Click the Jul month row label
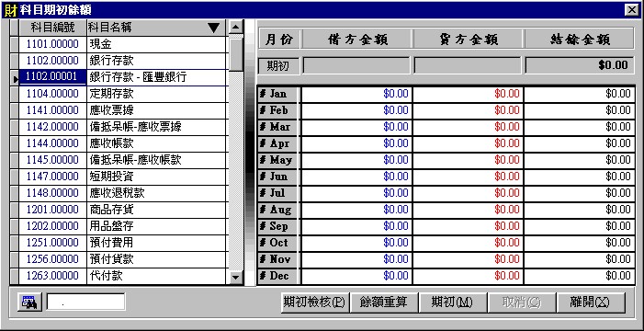This screenshot has height=331, width=644. click(x=278, y=193)
